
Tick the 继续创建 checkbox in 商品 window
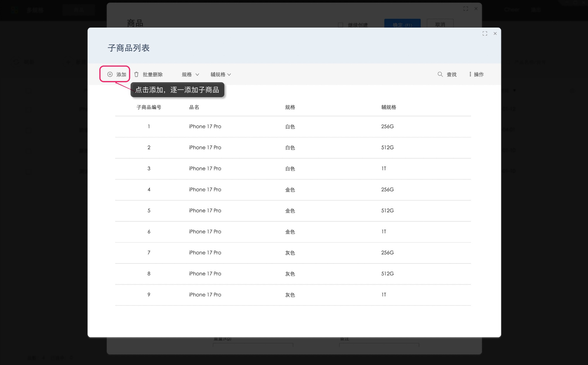point(340,25)
